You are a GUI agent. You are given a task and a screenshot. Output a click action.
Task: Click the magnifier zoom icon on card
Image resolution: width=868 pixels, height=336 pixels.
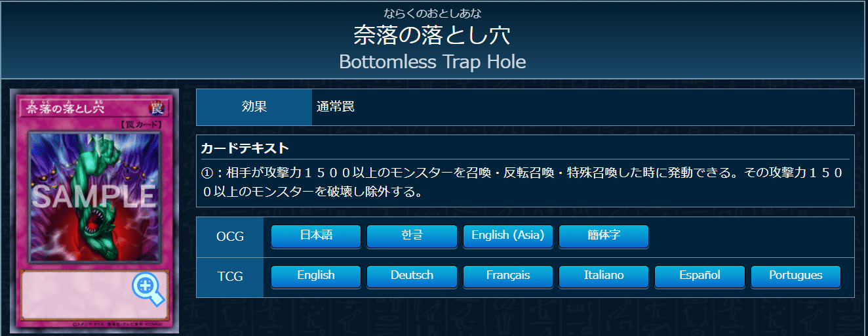[x=148, y=289]
